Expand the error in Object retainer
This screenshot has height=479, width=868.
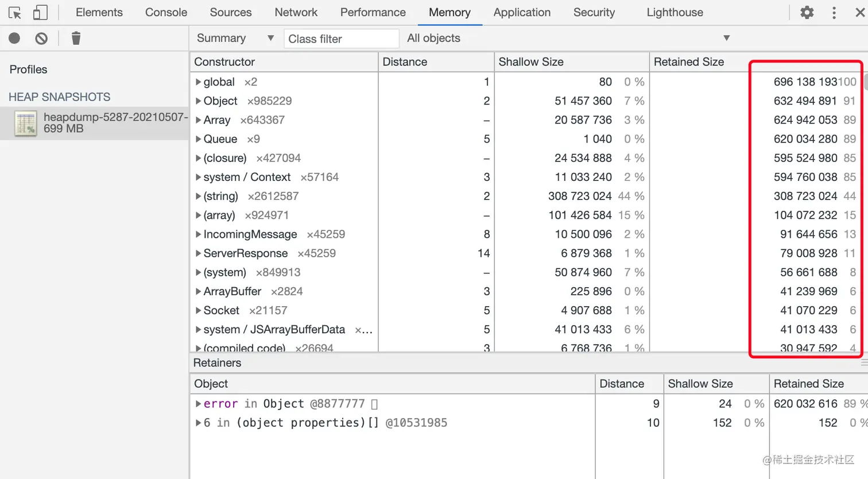coord(199,404)
